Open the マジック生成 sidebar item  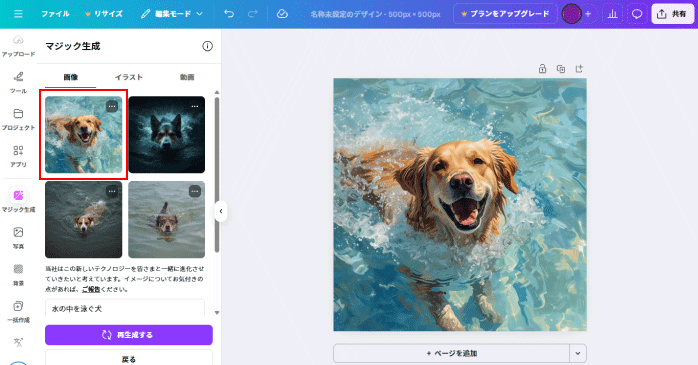tap(18, 201)
